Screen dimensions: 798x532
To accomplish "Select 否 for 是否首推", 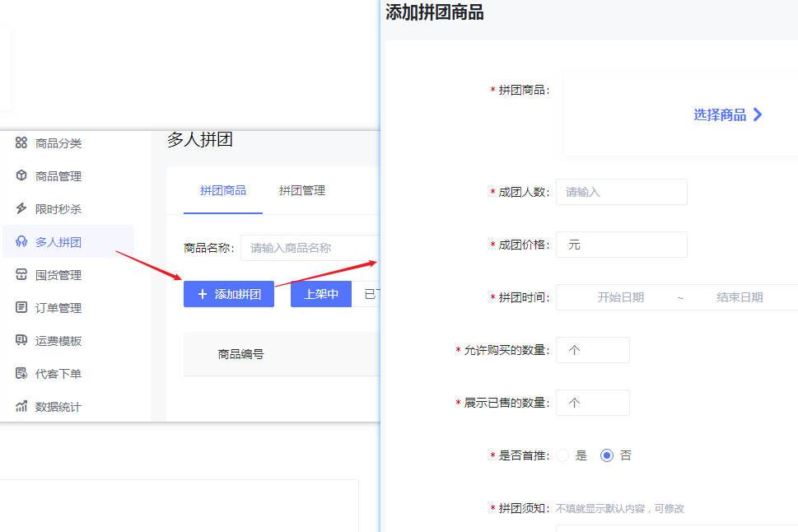I will (608, 455).
